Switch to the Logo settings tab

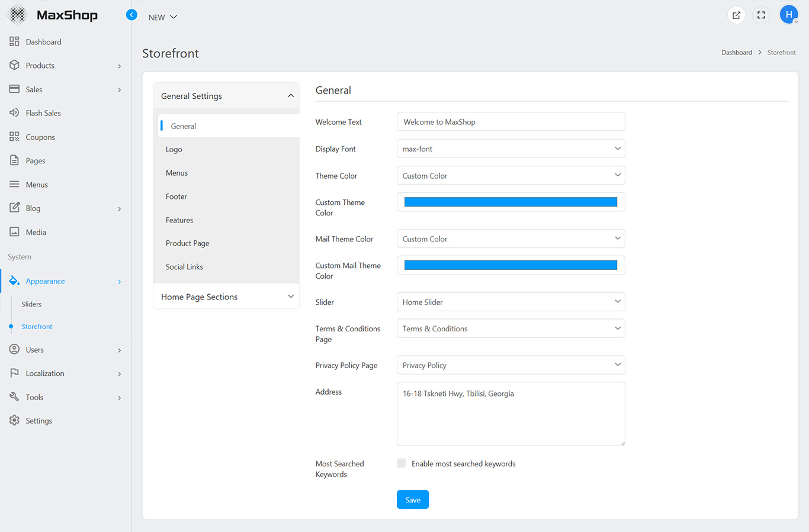[174, 150]
